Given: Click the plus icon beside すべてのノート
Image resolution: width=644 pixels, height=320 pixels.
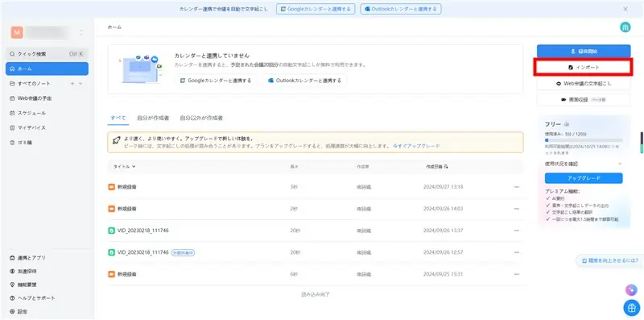Looking at the screenshot, I should coord(72,84).
